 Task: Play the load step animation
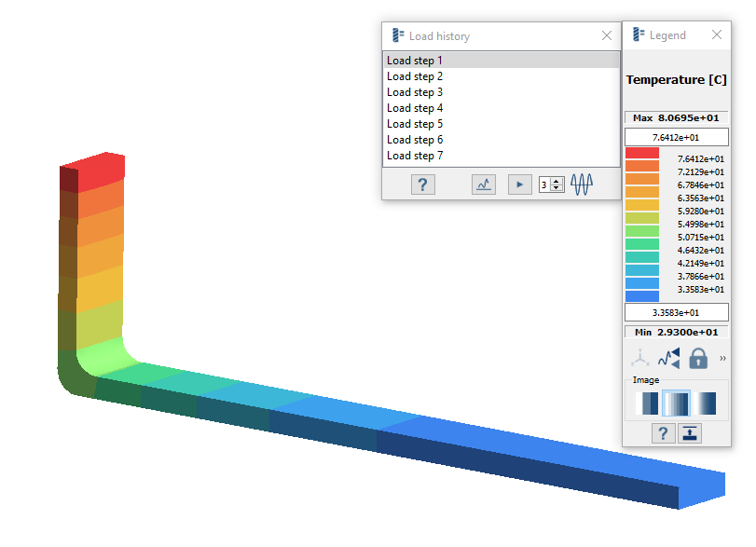point(519,185)
